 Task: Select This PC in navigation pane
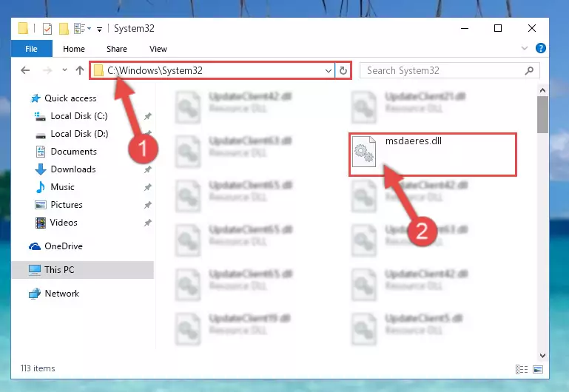point(83,270)
